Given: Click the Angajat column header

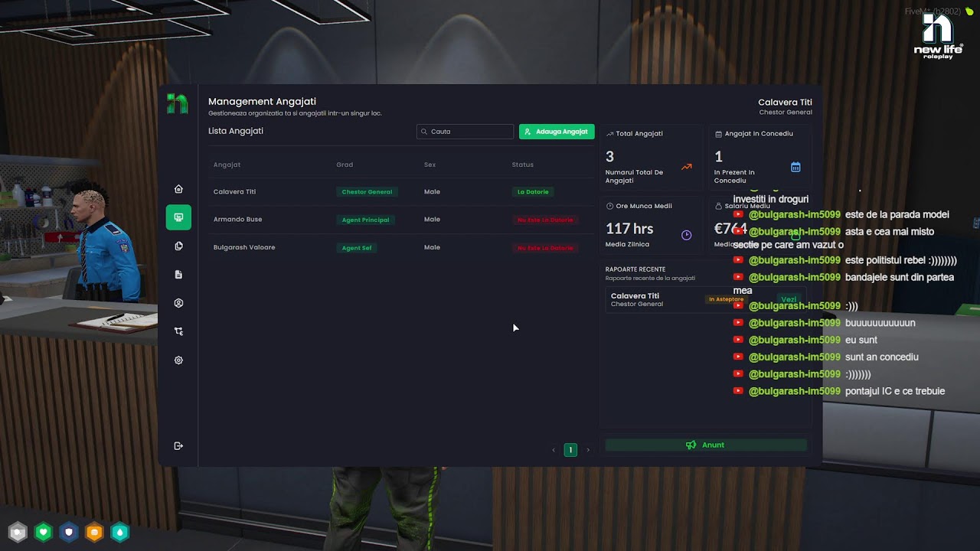Looking at the screenshot, I should [227, 165].
